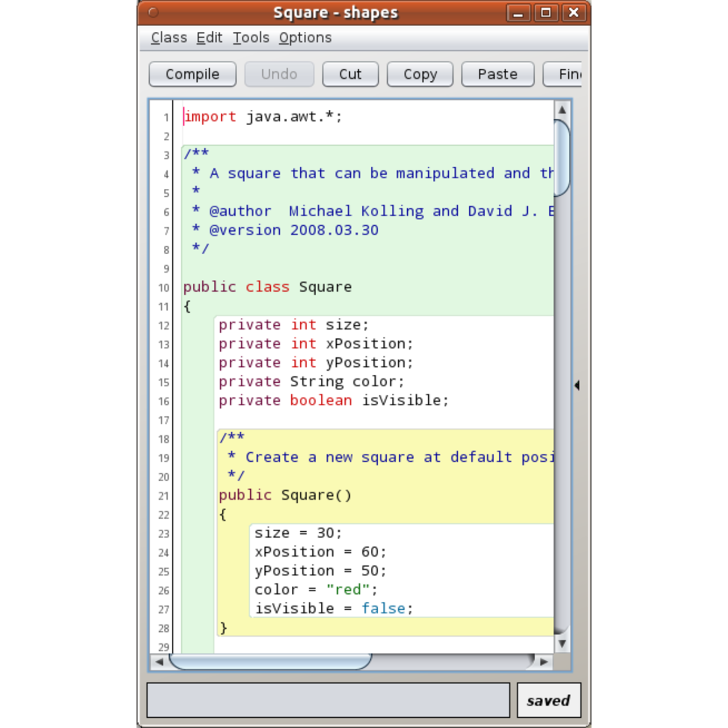
Task: Open the Edit menu
Action: tap(209, 38)
